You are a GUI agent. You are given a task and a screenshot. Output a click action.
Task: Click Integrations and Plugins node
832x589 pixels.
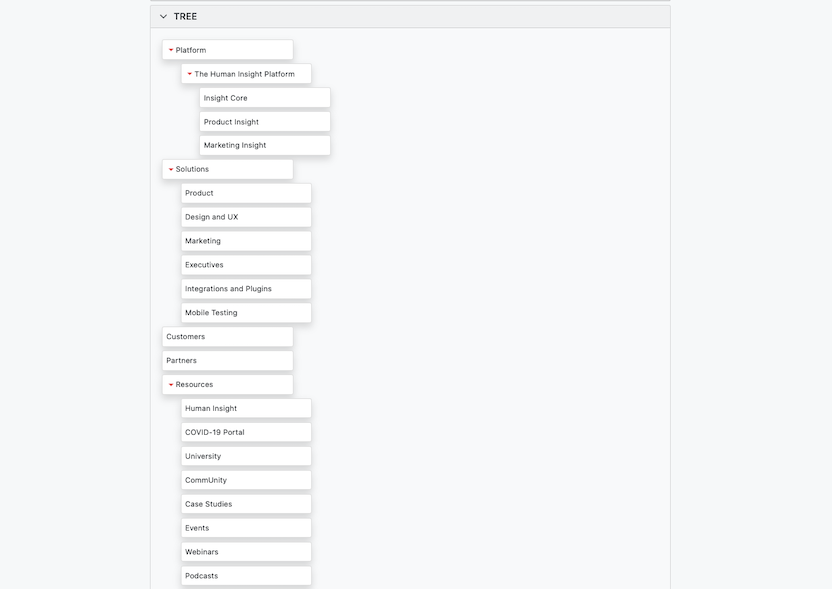[245, 289]
